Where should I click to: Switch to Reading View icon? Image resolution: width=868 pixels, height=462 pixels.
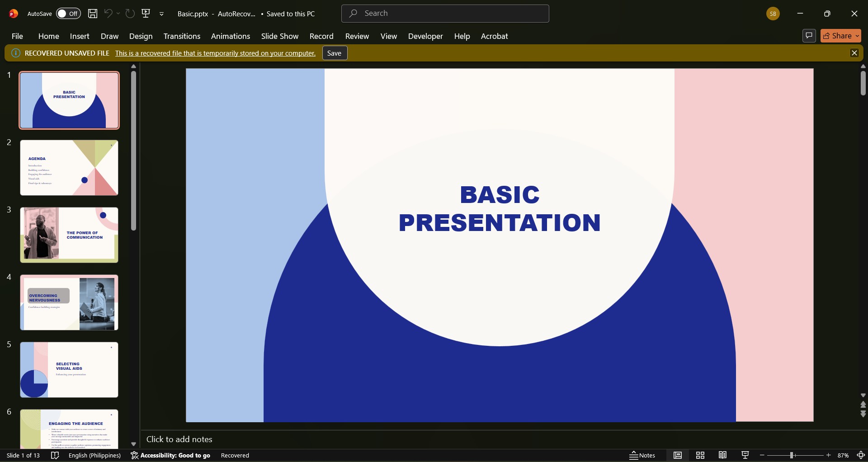pos(723,455)
